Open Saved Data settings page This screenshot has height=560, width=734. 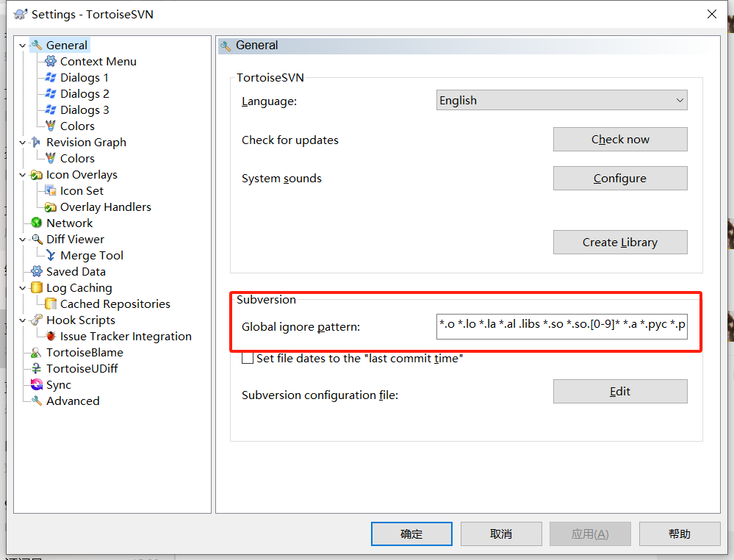(76, 272)
